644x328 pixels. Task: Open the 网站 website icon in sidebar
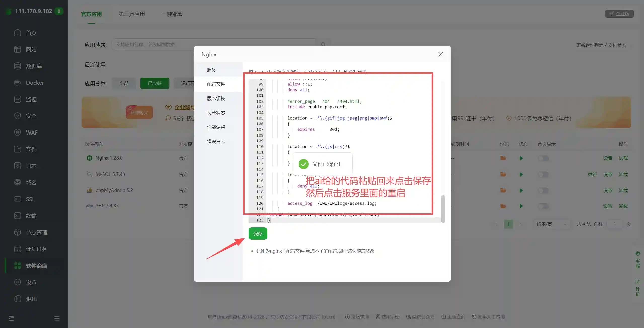17,49
